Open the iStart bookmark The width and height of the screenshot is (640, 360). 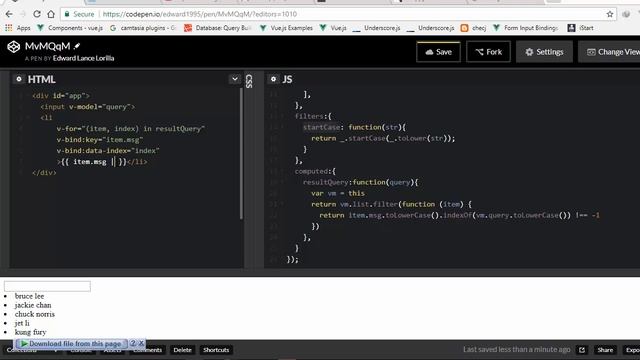pos(581,28)
